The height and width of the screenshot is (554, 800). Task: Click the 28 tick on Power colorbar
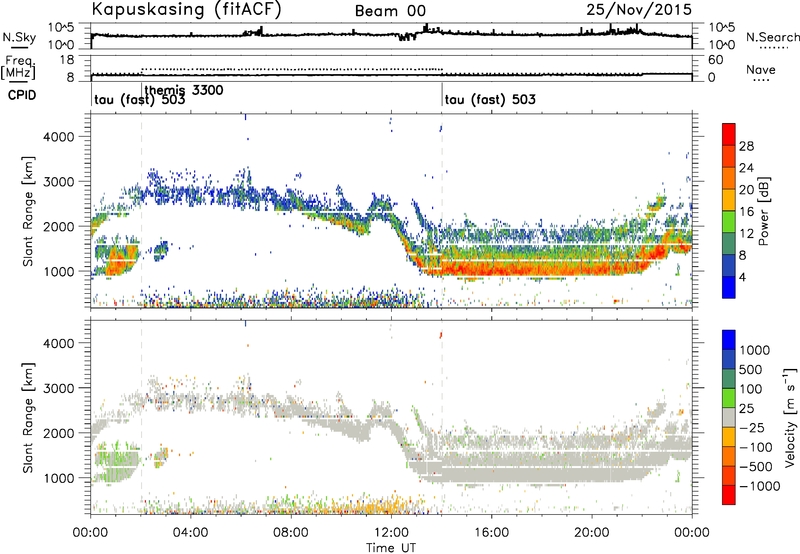pos(746,146)
